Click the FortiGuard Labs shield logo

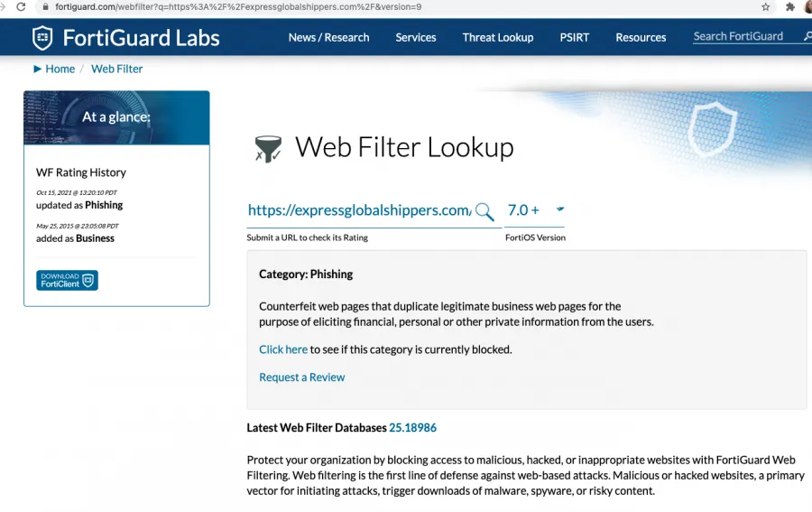42,38
